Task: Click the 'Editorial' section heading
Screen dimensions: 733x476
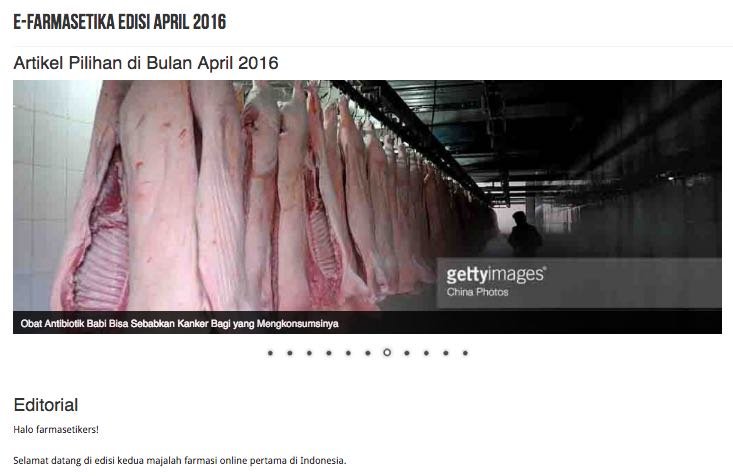Action: (x=46, y=405)
